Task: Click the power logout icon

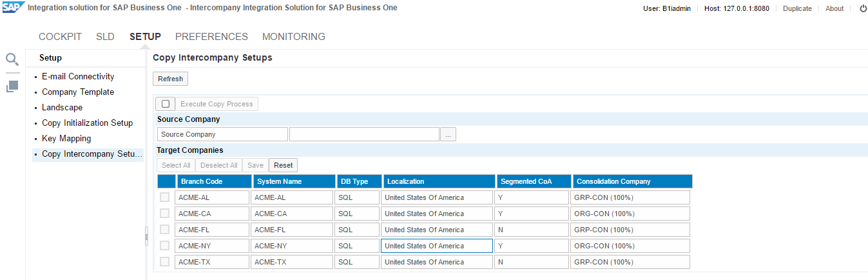Action: [863, 8]
